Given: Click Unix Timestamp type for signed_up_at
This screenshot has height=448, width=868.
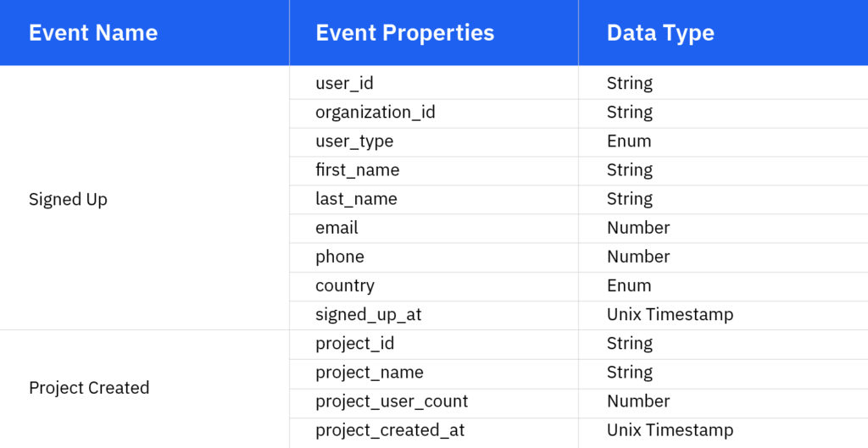Looking at the screenshot, I should [x=670, y=314].
